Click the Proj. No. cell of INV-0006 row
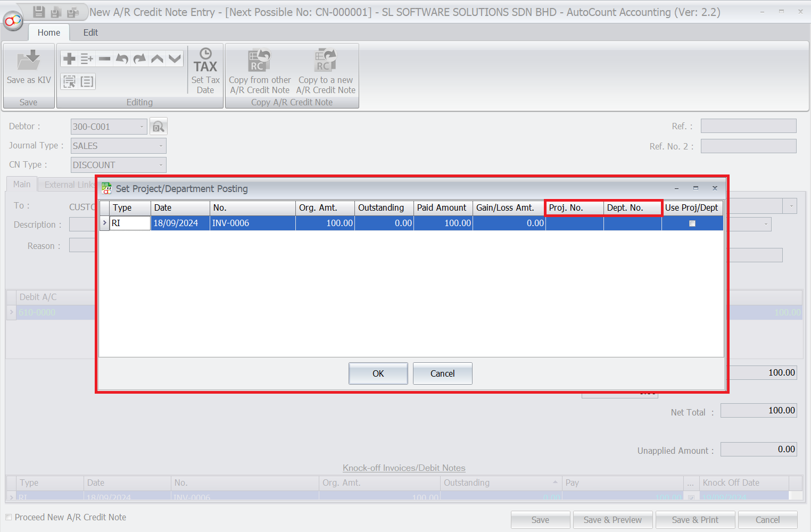811x532 pixels. click(x=574, y=223)
